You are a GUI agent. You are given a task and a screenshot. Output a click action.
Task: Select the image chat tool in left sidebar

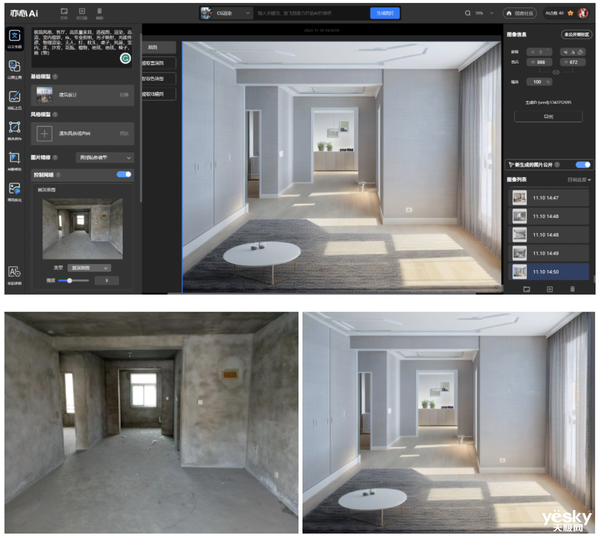coord(15,192)
